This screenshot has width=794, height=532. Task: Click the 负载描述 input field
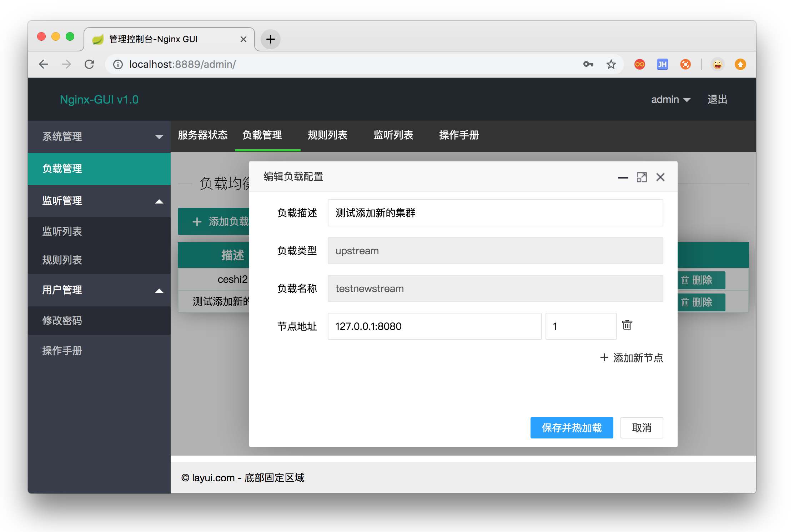[495, 213]
